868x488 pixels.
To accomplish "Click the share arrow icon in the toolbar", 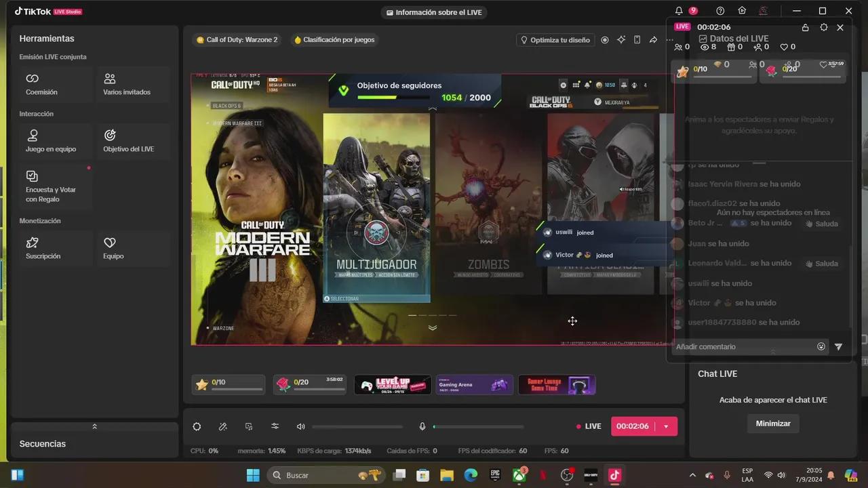I will [x=653, y=40].
